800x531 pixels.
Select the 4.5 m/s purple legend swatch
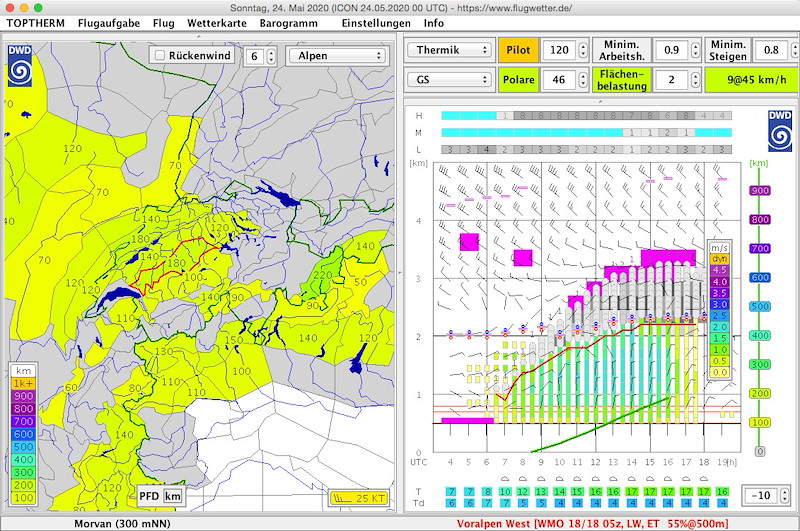tap(718, 269)
